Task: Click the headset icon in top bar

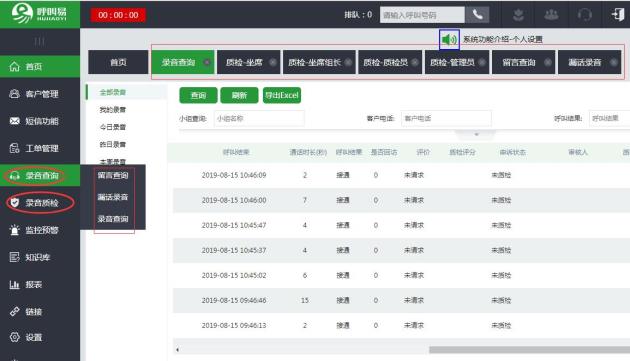Action: coord(585,15)
